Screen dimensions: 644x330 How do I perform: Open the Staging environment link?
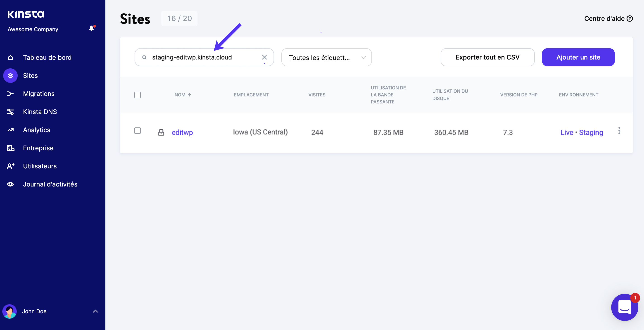tap(591, 132)
